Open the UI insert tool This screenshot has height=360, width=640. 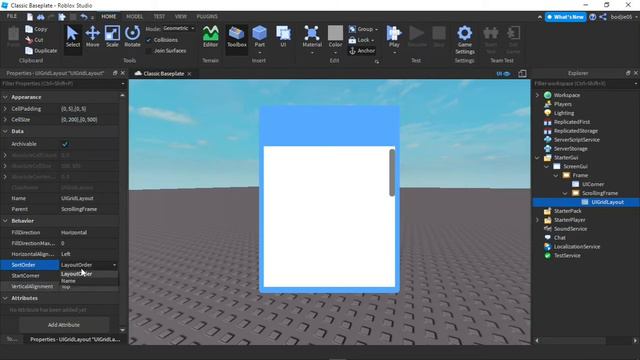[283, 37]
